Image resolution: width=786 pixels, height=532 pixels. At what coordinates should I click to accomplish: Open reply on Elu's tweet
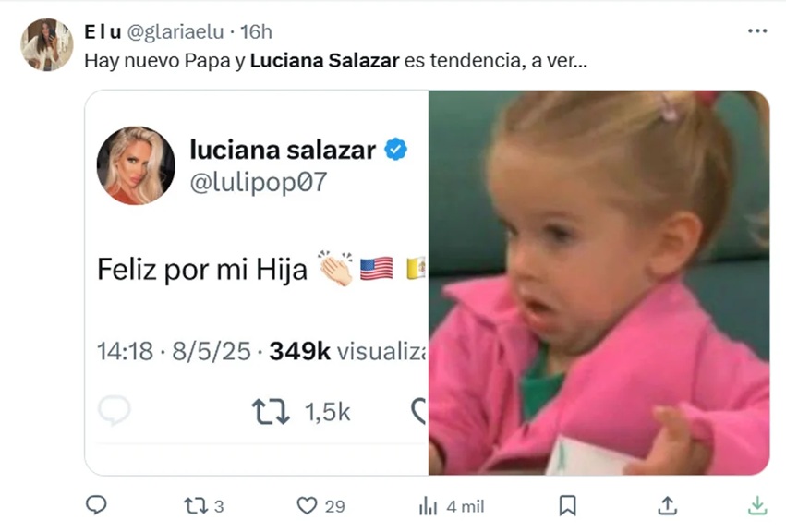click(x=96, y=505)
